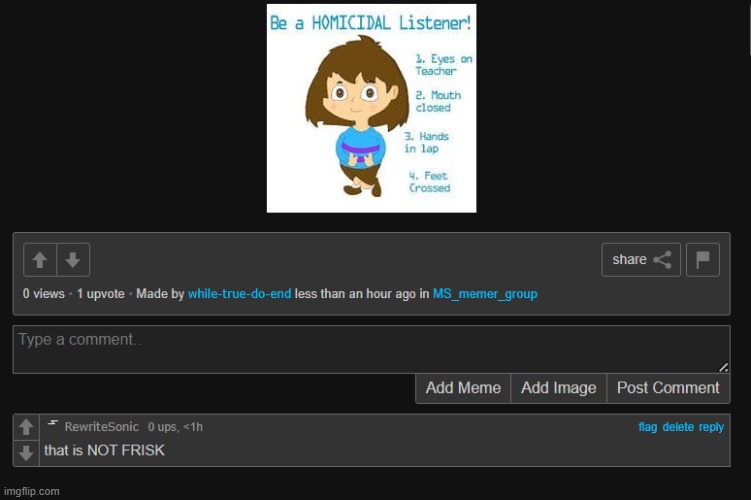The image size is (751, 500).
Task: Submit with the Post Comment button
Action: (x=668, y=388)
